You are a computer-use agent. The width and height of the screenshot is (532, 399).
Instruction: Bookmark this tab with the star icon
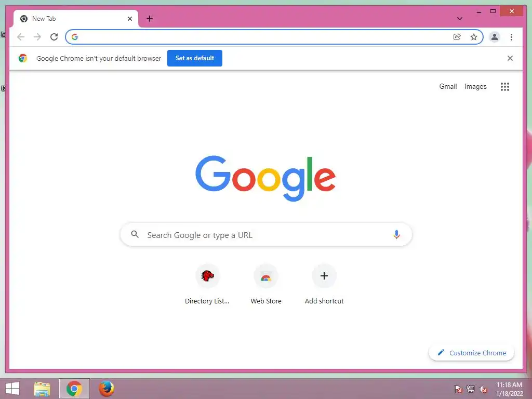coord(474,37)
